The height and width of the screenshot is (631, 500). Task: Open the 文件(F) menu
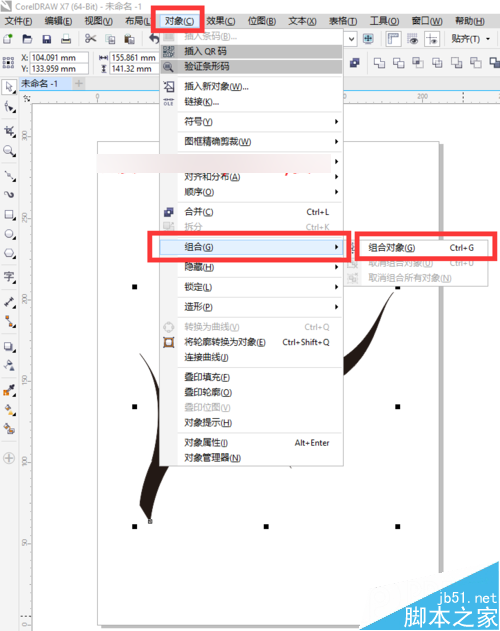click(x=18, y=21)
